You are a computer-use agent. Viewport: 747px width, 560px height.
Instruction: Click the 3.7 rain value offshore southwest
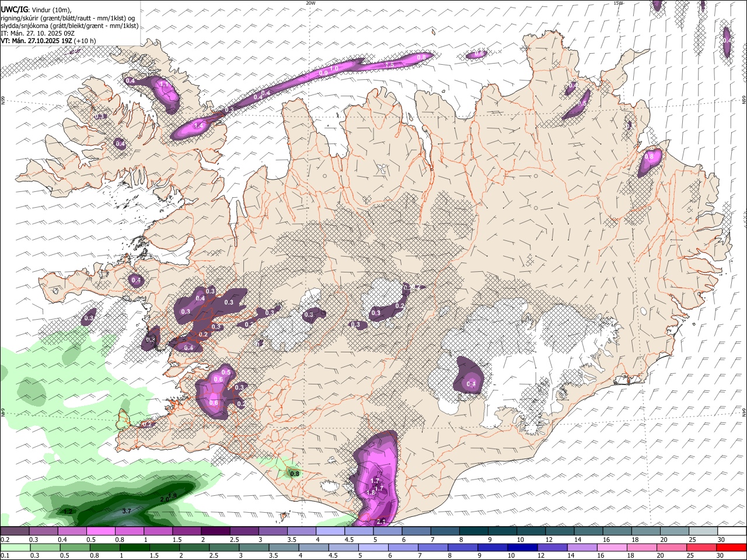tap(127, 511)
